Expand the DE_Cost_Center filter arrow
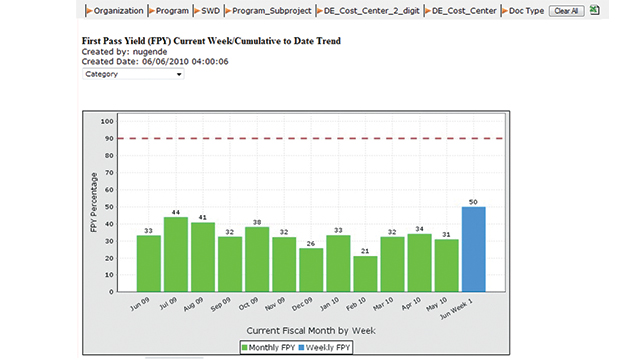Viewport: 640px width, 360px height. coord(428,11)
